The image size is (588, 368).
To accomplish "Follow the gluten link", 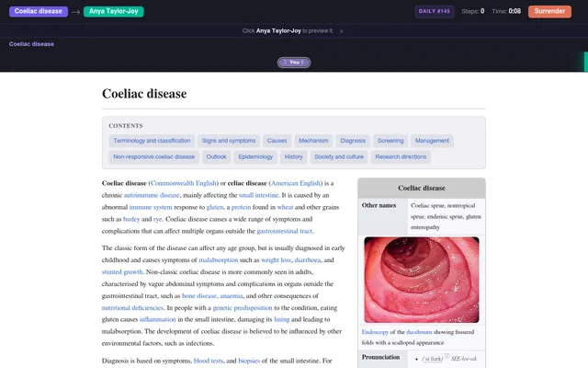I will [x=214, y=207].
